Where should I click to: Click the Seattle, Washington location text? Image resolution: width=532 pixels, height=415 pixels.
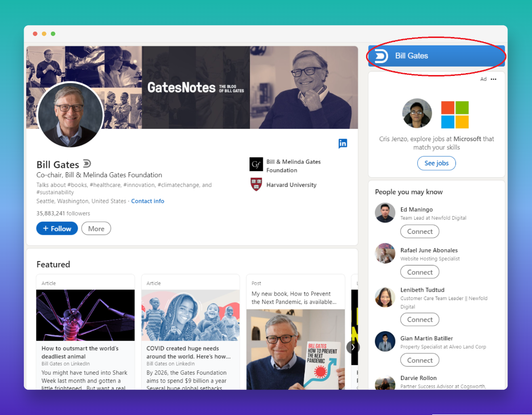pos(81,201)
